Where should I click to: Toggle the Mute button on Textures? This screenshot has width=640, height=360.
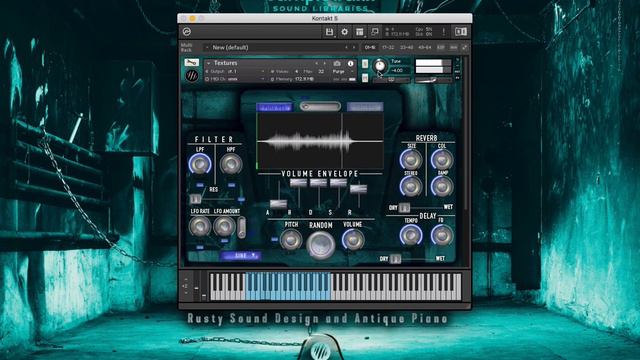[365, 78]
